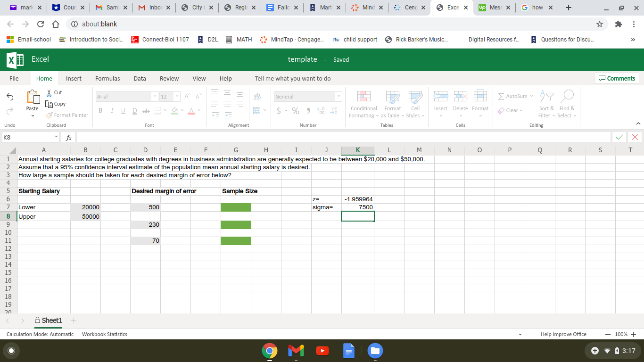Toggle Italic formatting
This screenshot has height=362, width=644.
tap(112, 110)
